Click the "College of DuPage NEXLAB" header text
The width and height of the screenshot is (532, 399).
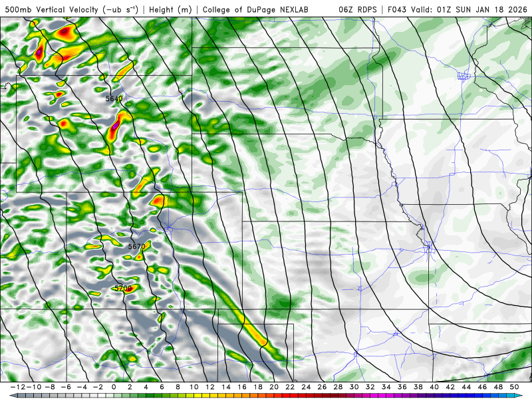coord(255,9)
